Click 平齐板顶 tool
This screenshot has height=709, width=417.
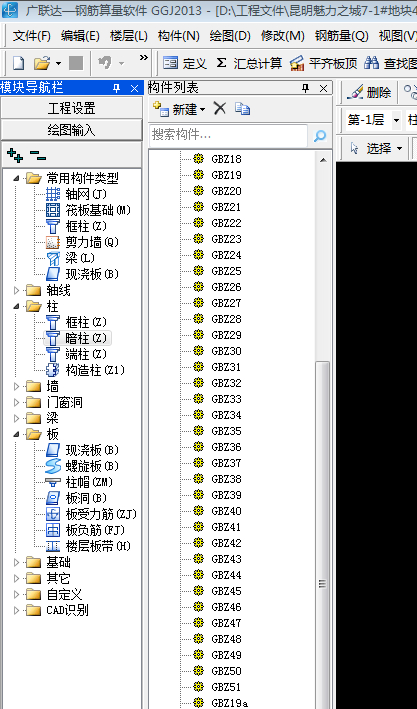323,63
